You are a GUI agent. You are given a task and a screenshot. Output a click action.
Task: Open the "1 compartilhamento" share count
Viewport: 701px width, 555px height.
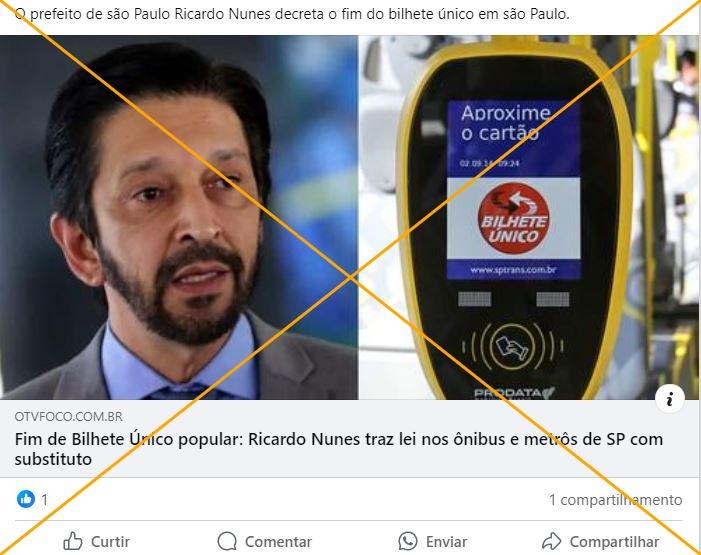coord(616,500)
